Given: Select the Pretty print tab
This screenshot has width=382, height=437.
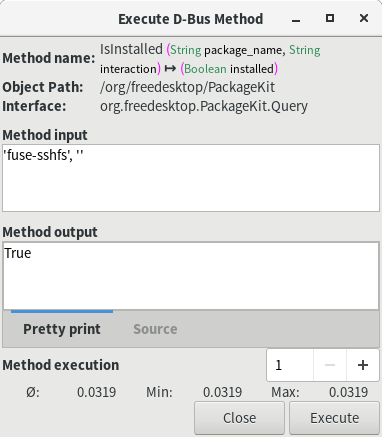Looking at the screenshot, I should [62, 329].
